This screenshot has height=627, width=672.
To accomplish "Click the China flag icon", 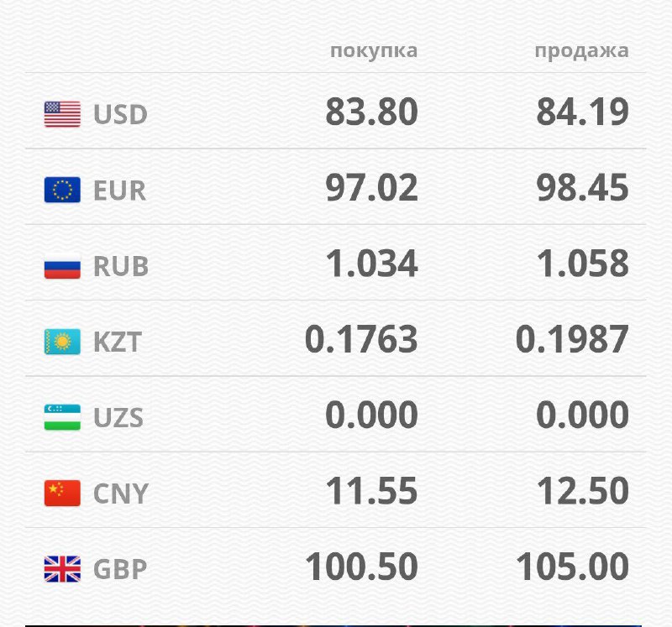I will click(62, 494).
